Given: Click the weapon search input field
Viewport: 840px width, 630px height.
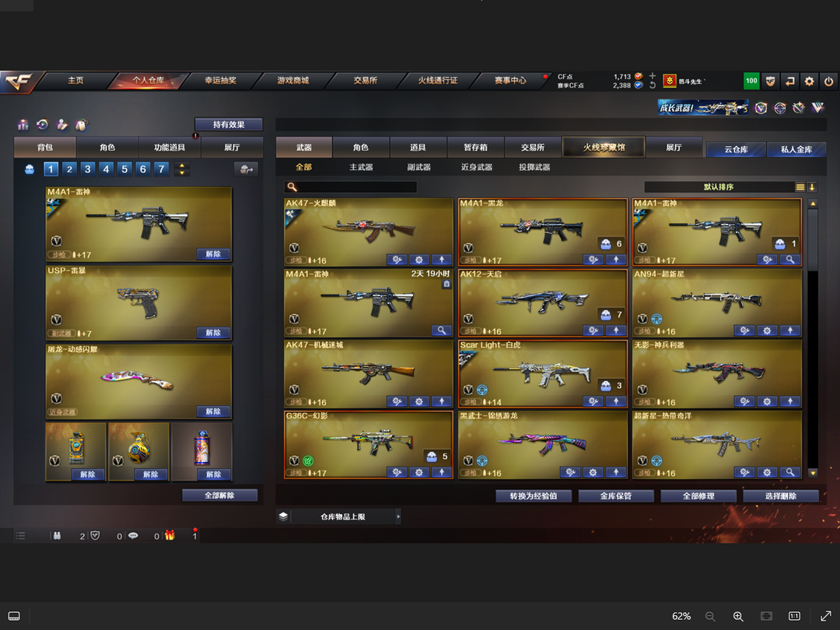Looking at the screenshot, I should point(350,187).
